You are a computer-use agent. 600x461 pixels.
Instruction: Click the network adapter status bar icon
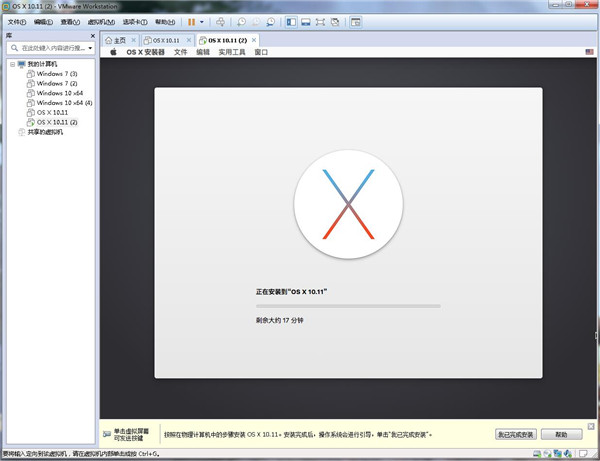pos(558,454)
